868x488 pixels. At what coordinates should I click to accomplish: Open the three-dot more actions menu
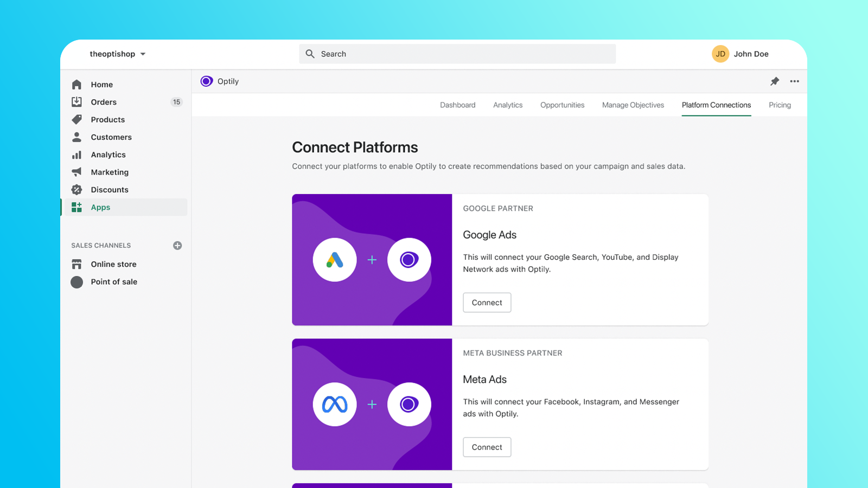point(794,81)
